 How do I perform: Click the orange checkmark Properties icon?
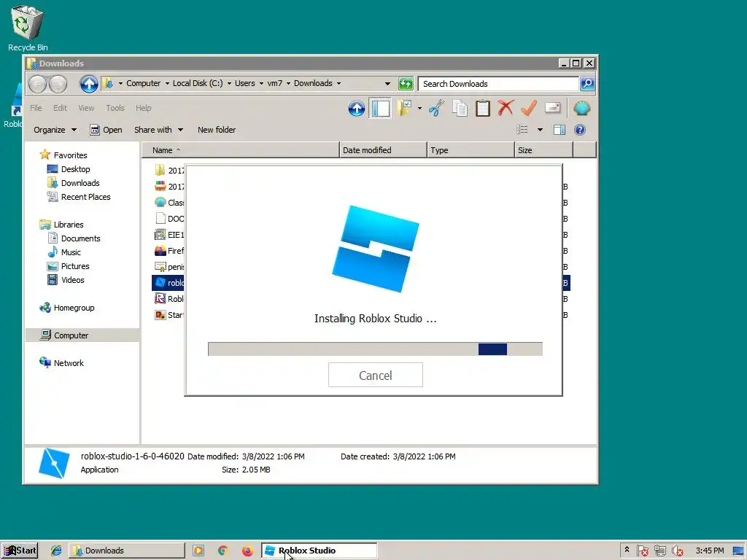(529, 108)
